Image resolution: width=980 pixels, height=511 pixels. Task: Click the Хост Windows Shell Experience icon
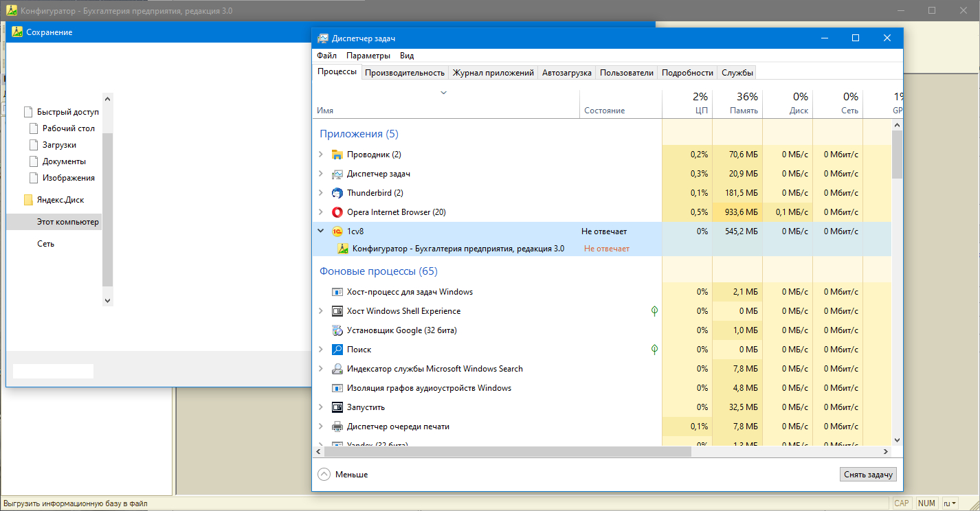coord(337,311)
